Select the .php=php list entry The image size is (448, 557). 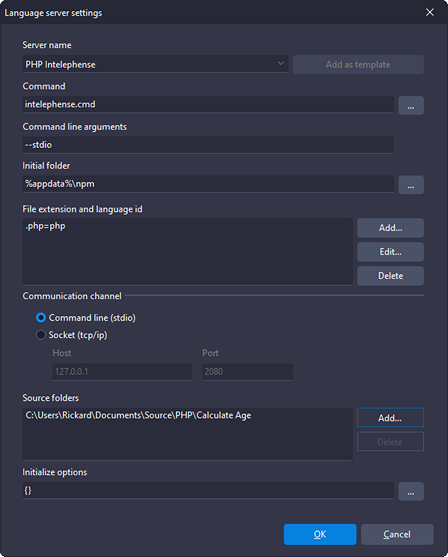pyautogui.click(x=45, y=226)
